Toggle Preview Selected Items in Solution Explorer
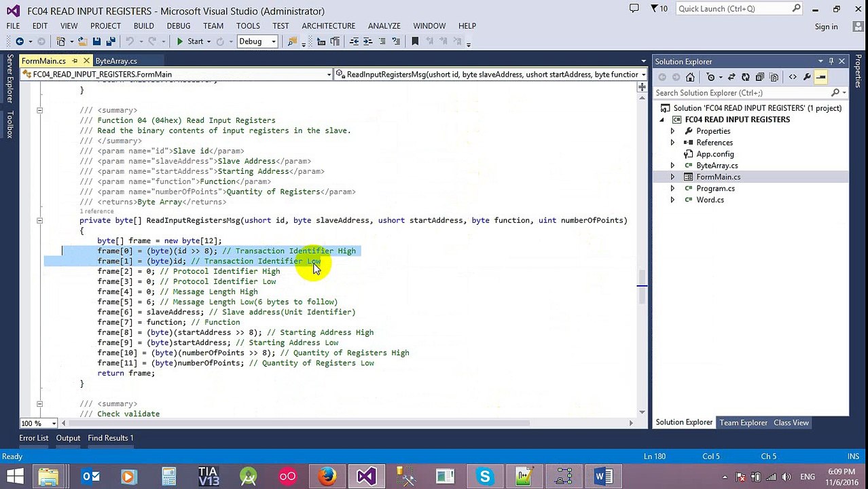The image size is (868, 489). tap(821, 77)
